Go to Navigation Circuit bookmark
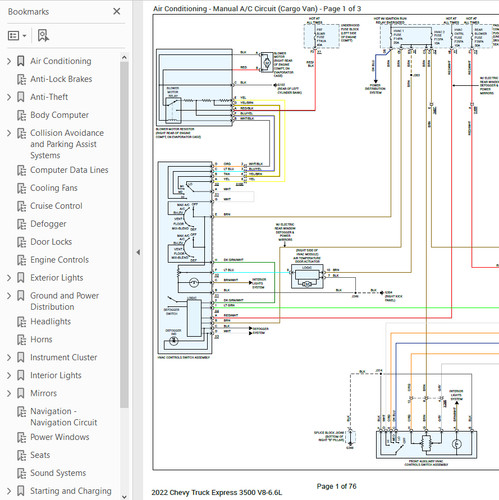 pos(64,417)
